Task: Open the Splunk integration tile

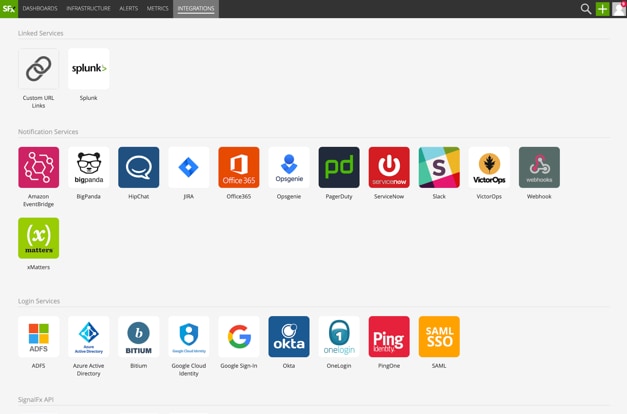Action: pyautogui.click(x=88, y=69)
